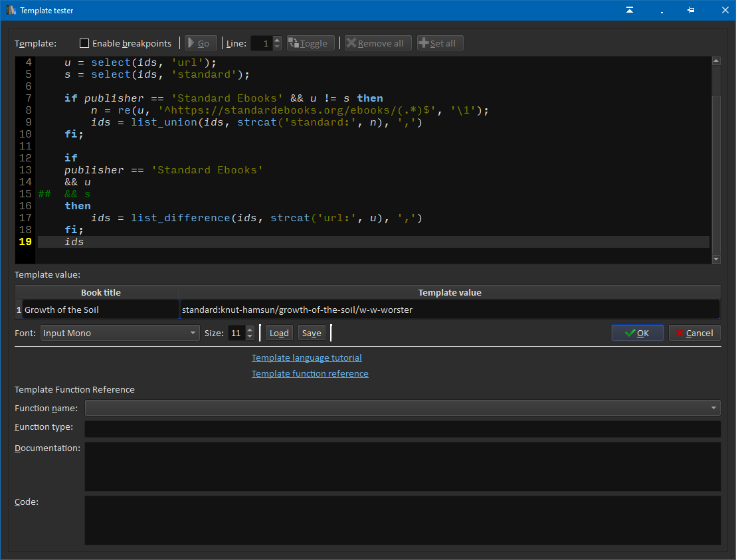
Task: Click inside the Documentation text box
Action: (x=402, y=466)
